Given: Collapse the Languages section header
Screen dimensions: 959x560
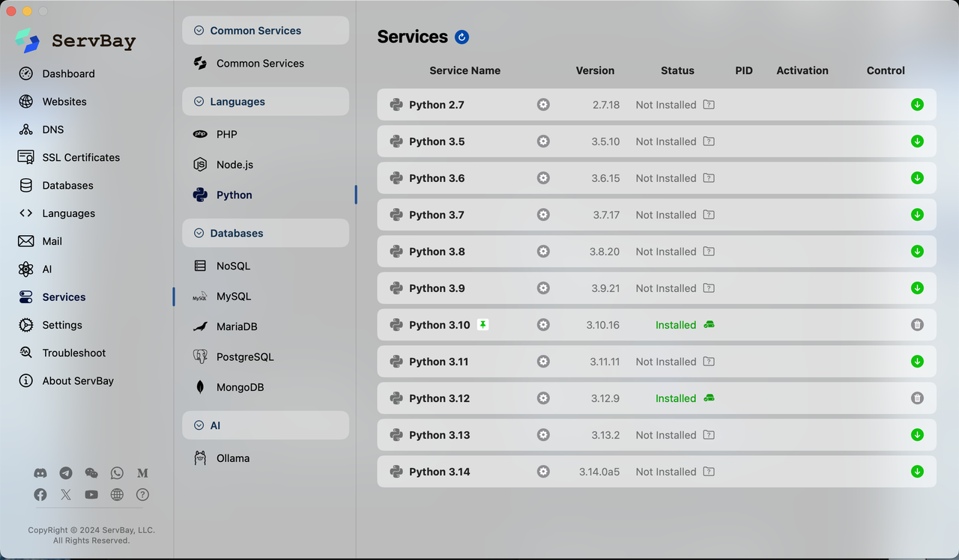Looking at the screenshot, I should pyautogui.click(x=265, y=102).
